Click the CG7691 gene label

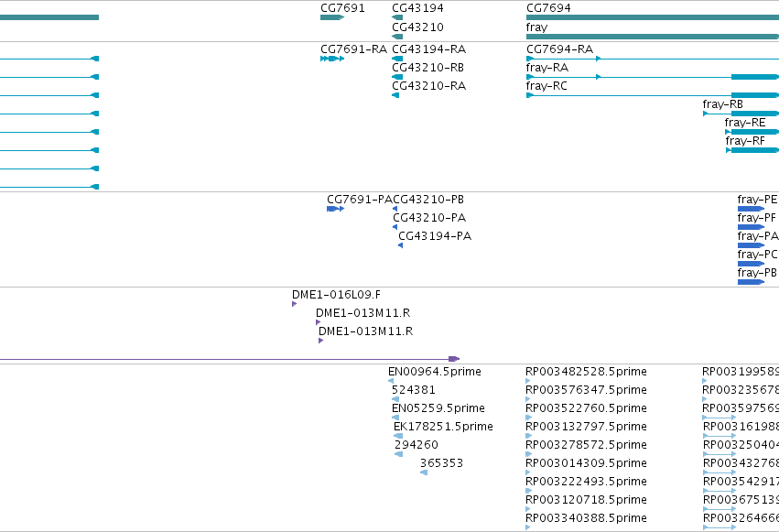tap(342, 8)
